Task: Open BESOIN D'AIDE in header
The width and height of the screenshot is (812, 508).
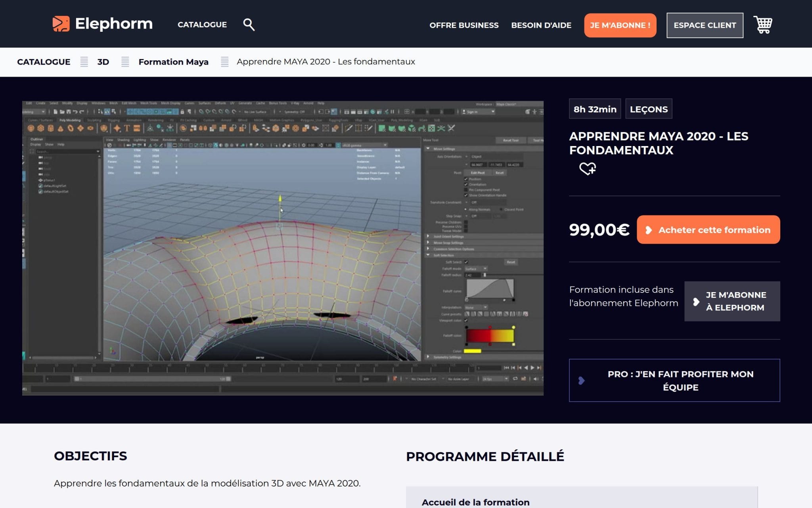Action: pos(541,25)
